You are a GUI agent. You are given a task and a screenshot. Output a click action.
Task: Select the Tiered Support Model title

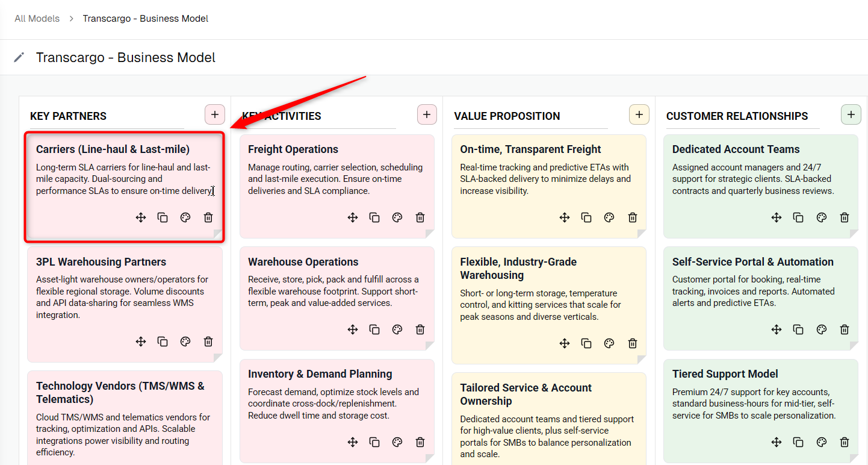pos(725,374)
